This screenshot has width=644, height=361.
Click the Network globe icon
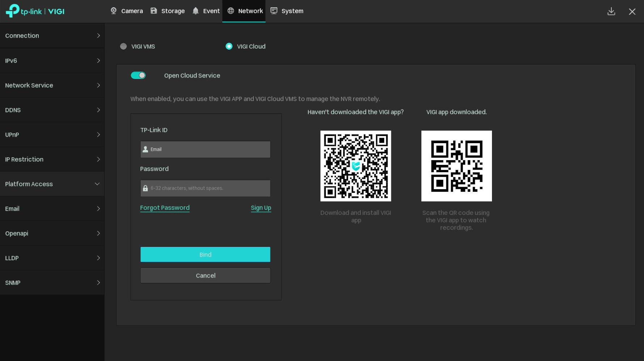click(231, 11)
